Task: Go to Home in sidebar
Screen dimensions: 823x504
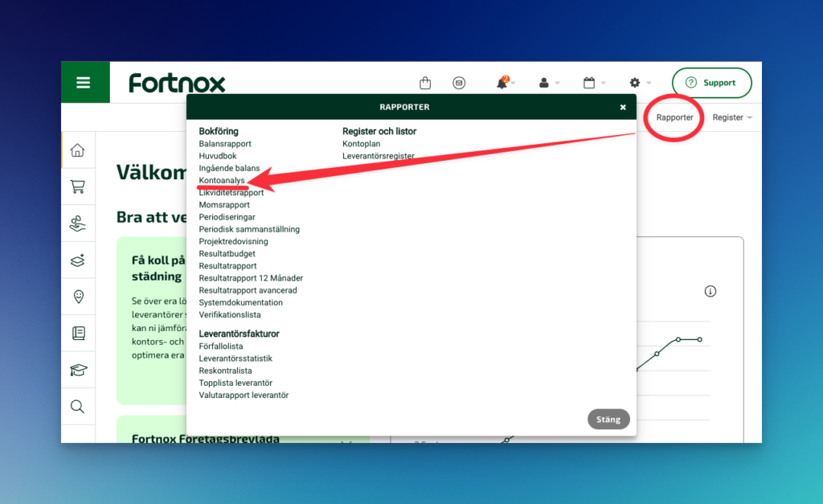Action: click(78, 150)
